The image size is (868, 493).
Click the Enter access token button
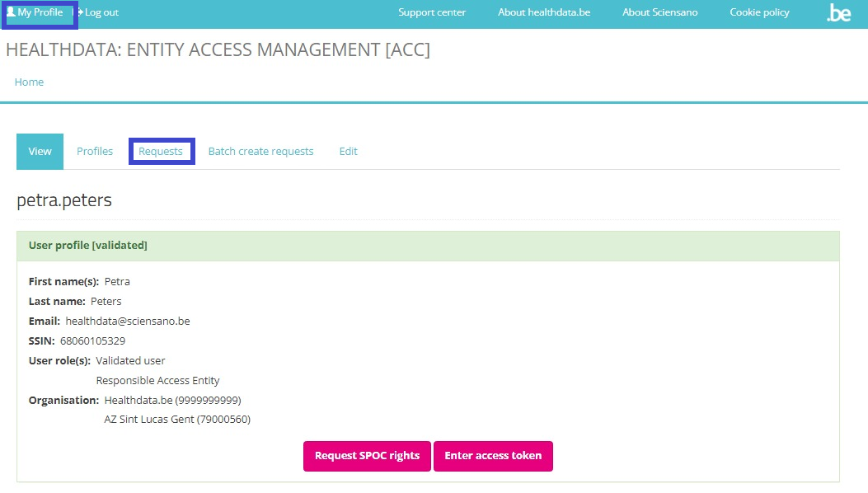point(493,456)
